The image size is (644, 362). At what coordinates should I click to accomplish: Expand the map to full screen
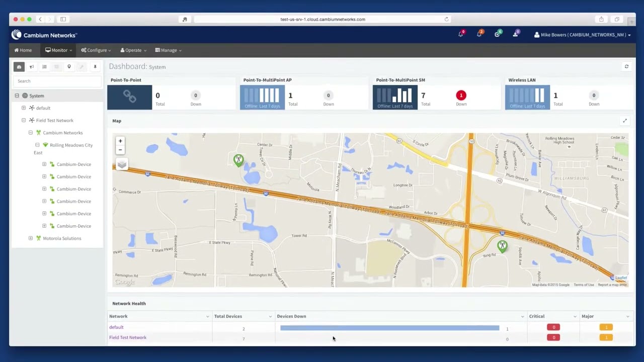click(625, 121)
